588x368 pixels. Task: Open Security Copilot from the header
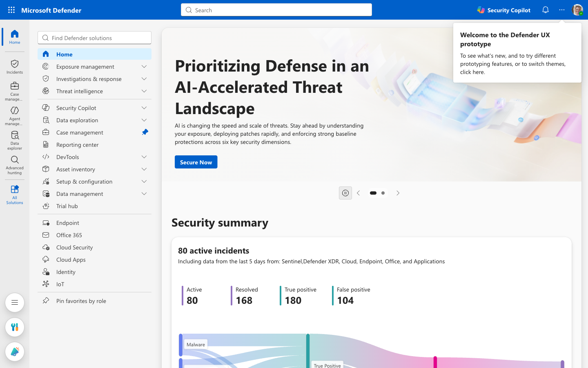coord(504,10)
